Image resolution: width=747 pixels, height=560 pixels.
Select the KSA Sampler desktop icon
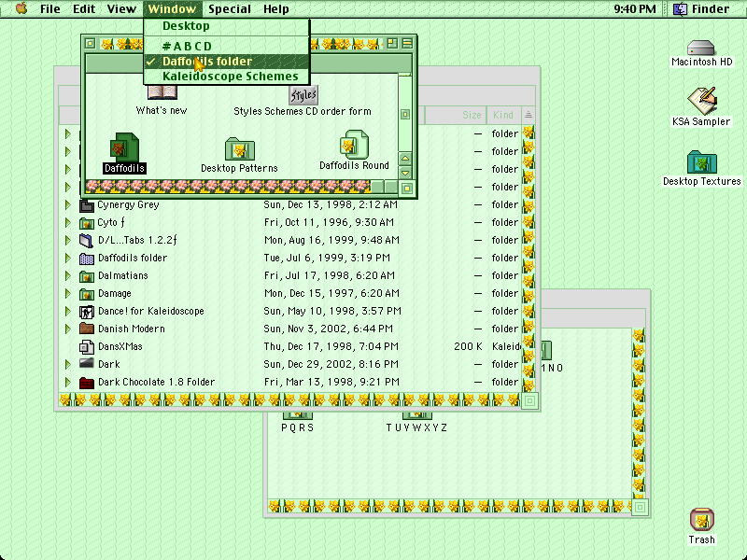point(702,101)
